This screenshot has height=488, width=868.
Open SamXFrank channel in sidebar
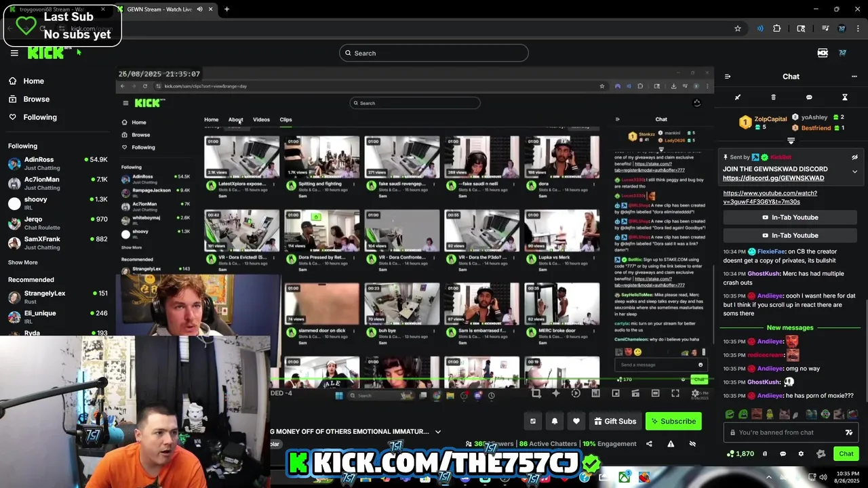(58, 243)
